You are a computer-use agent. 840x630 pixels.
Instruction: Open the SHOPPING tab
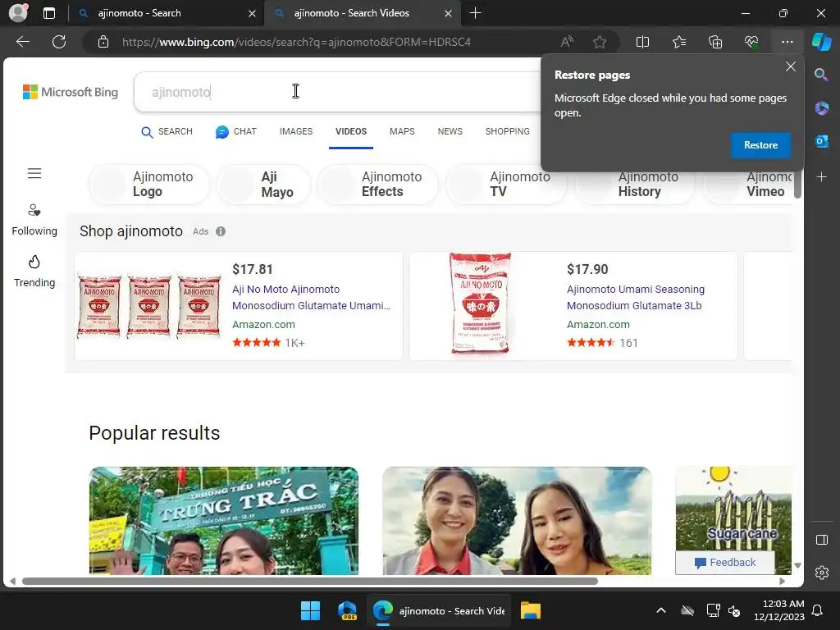tap(507, 132)
